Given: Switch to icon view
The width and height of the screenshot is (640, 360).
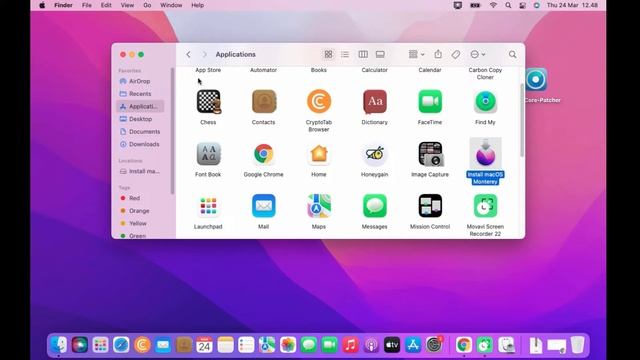Looking at the screenshot, I should (328, 54).
